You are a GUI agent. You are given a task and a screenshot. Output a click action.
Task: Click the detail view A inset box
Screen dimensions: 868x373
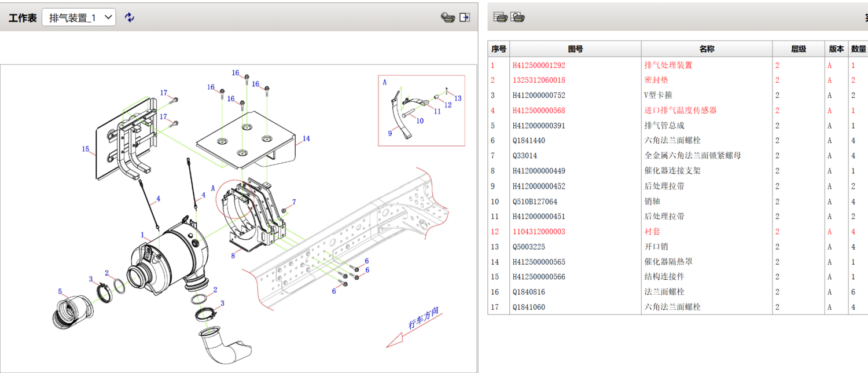pos(421,110)
